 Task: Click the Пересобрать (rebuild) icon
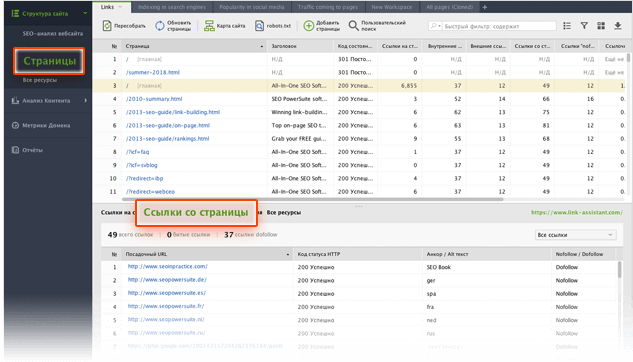coord(107,26)
